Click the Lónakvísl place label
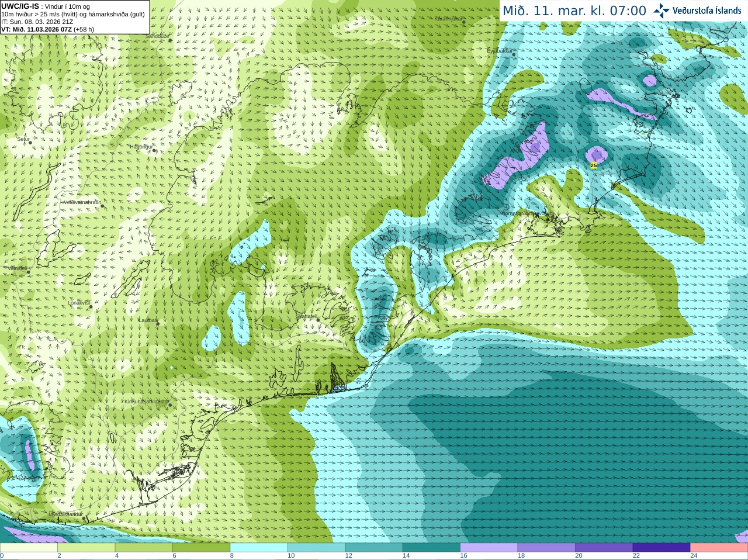748x560 pixels. point(79,303)
